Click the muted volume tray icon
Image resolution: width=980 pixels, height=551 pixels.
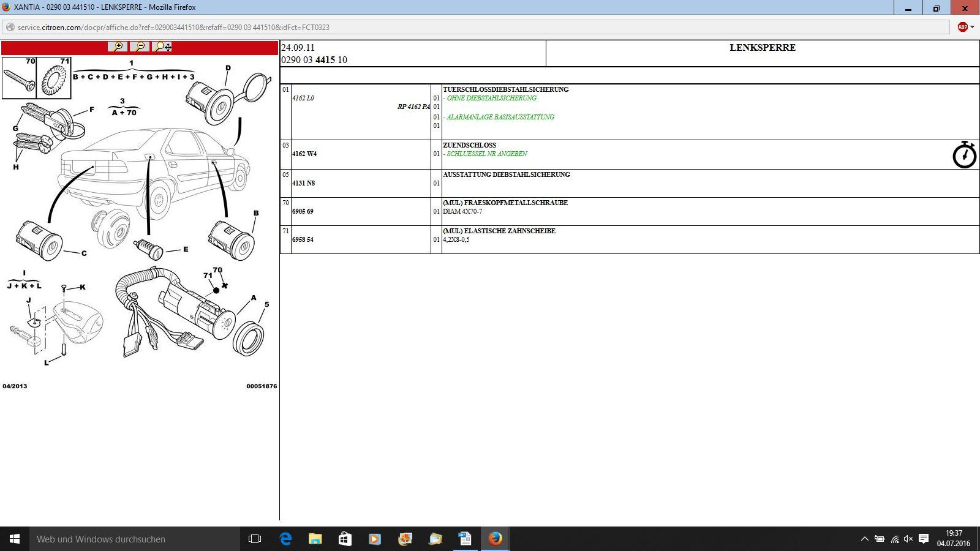908,539
